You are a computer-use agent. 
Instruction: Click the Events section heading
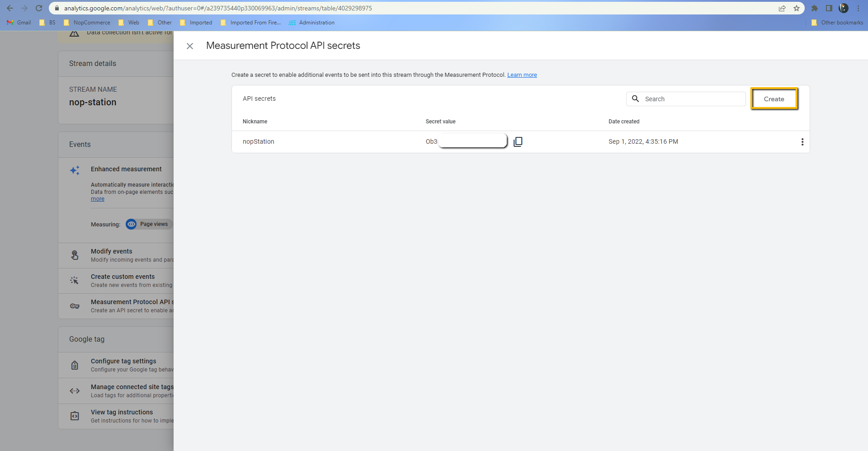[x=80, y=145]
